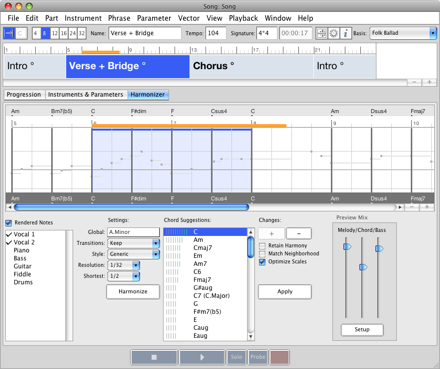The width and height of the screenshot is (440, 369).
Task: Switch to the Progression tab
Action: click(x=24, y=95)
